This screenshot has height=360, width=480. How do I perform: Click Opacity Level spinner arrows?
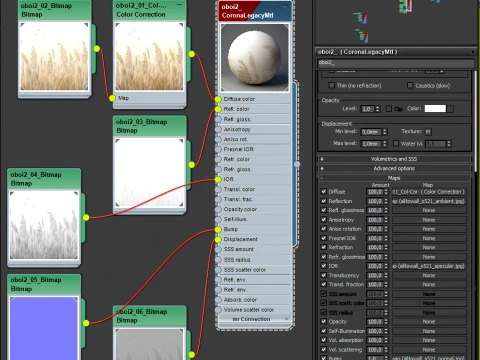378,109
